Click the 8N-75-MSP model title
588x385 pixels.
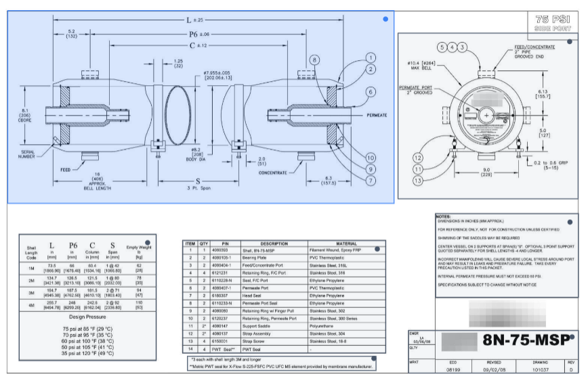[x=526, y=340]
